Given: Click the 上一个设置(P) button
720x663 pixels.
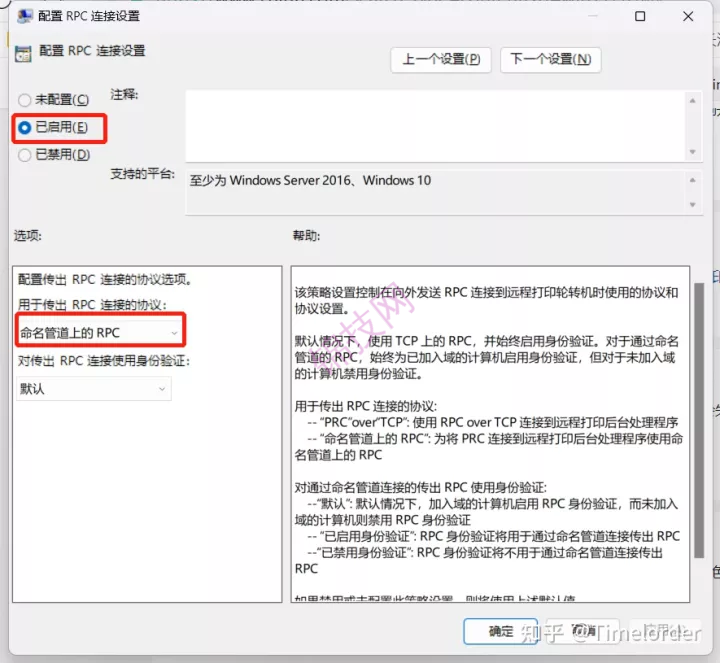Looking at the screenshot, I should [441, 60].
